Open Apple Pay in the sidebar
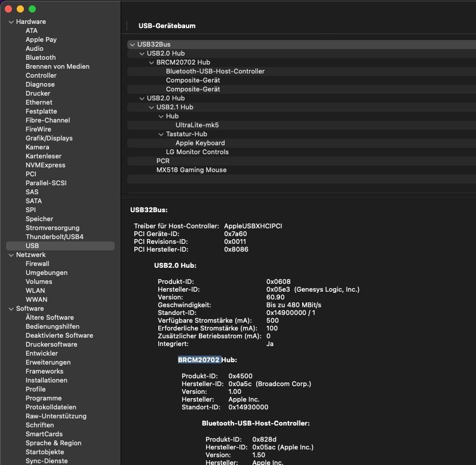Image resolution: width=476 pixels, height=465 pixels. (41, 39)
